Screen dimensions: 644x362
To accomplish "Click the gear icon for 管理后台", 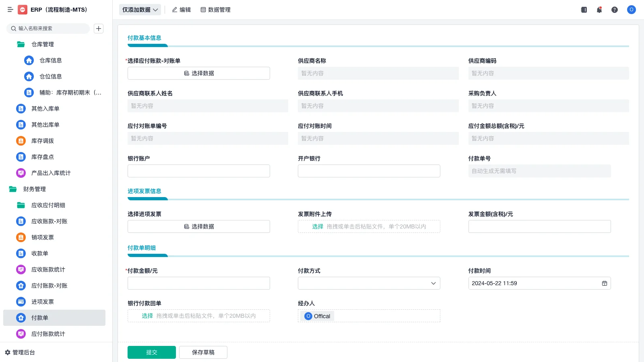I will pyautogui.click(x=7, y=352).
